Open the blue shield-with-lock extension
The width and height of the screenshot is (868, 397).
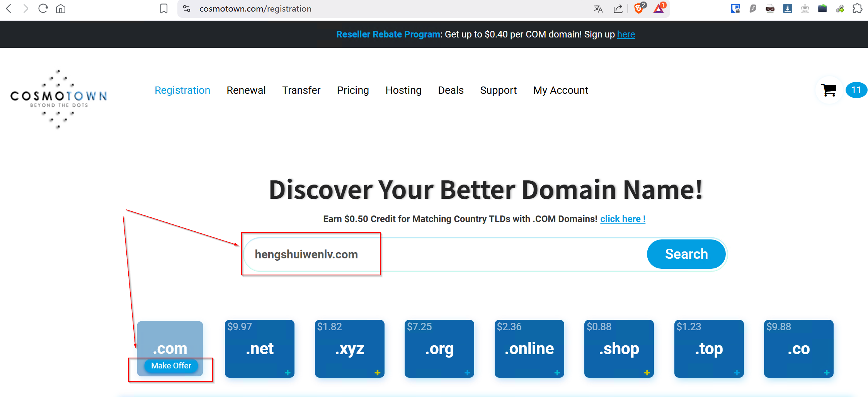[735, 8]
